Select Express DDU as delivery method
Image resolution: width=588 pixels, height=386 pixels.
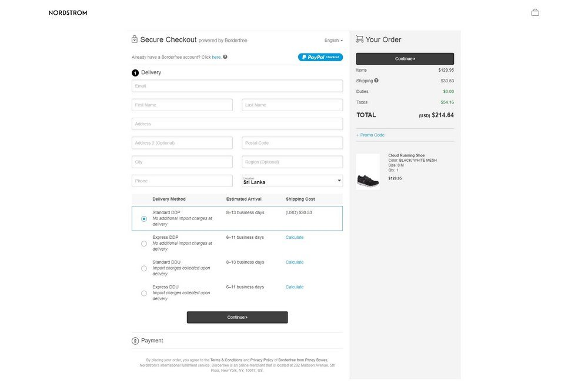(x=143, y=292)
